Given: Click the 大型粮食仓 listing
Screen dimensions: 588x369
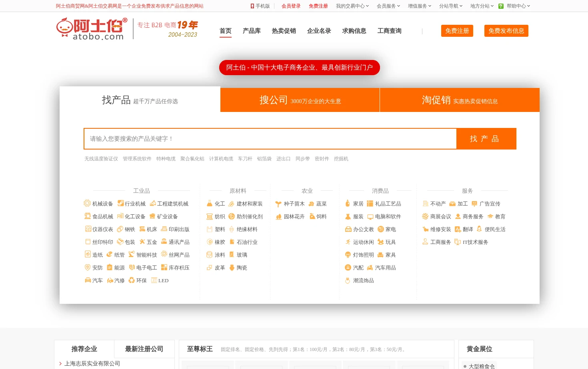Looking at the screenshot, I should [482, 366].
